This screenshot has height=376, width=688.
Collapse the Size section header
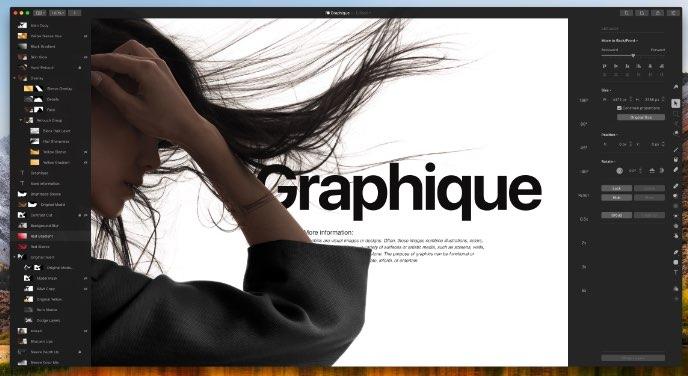tap(606, 90)
